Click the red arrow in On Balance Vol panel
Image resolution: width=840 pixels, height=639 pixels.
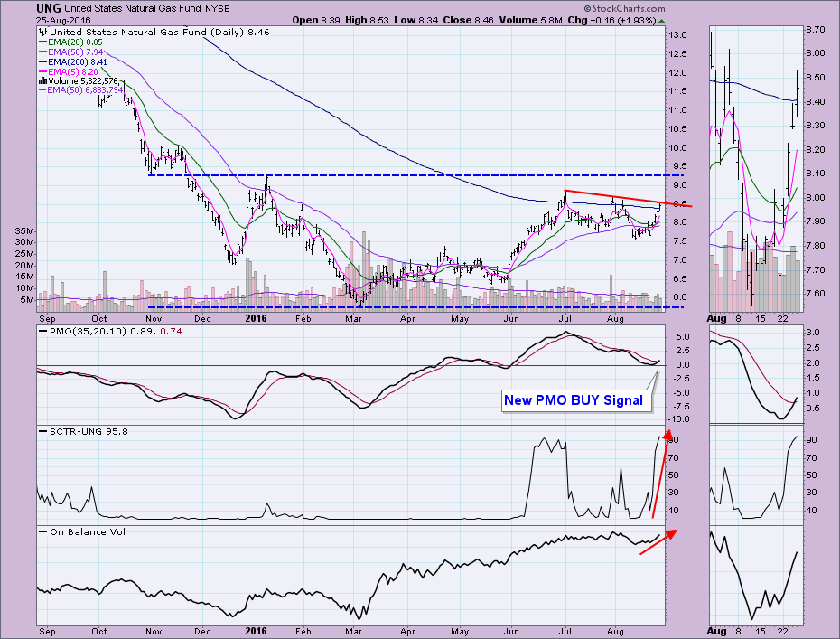657,542
